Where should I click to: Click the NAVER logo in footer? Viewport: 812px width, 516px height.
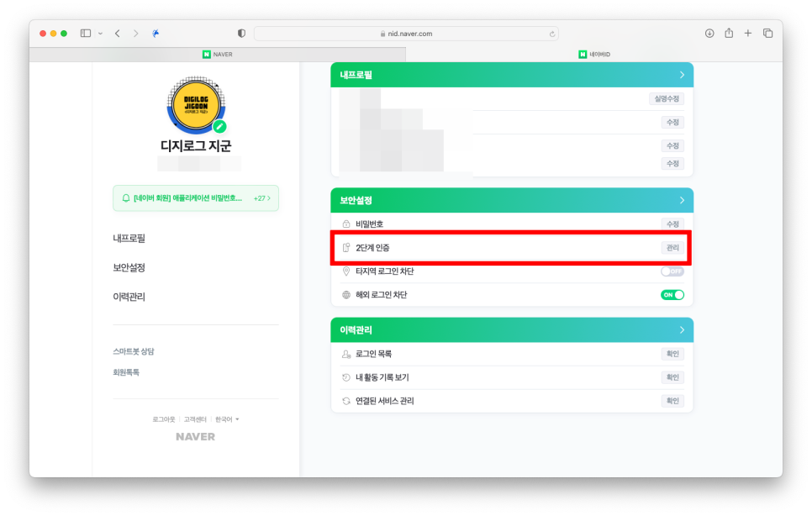pos(195,437)
